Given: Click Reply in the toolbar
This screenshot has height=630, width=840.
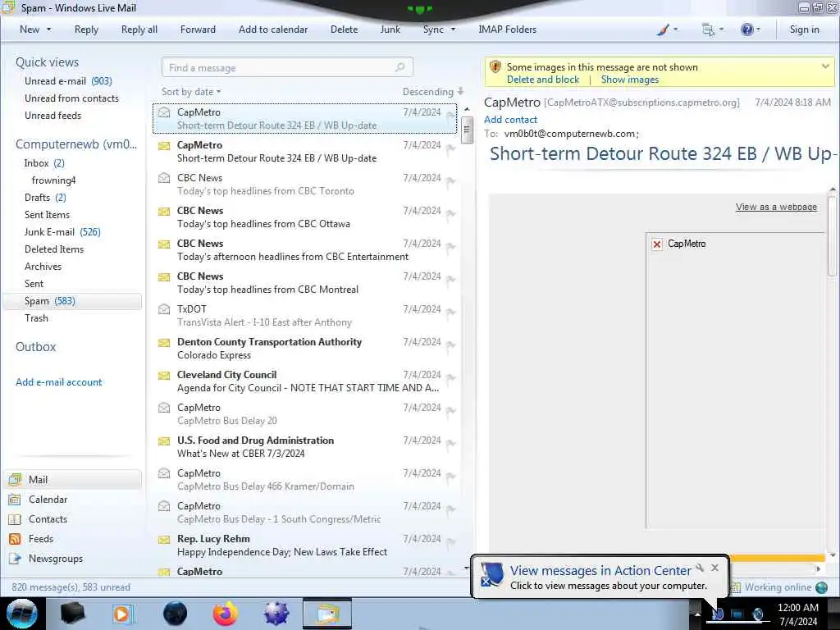Looking at the screenshot, I should [86, 30].
